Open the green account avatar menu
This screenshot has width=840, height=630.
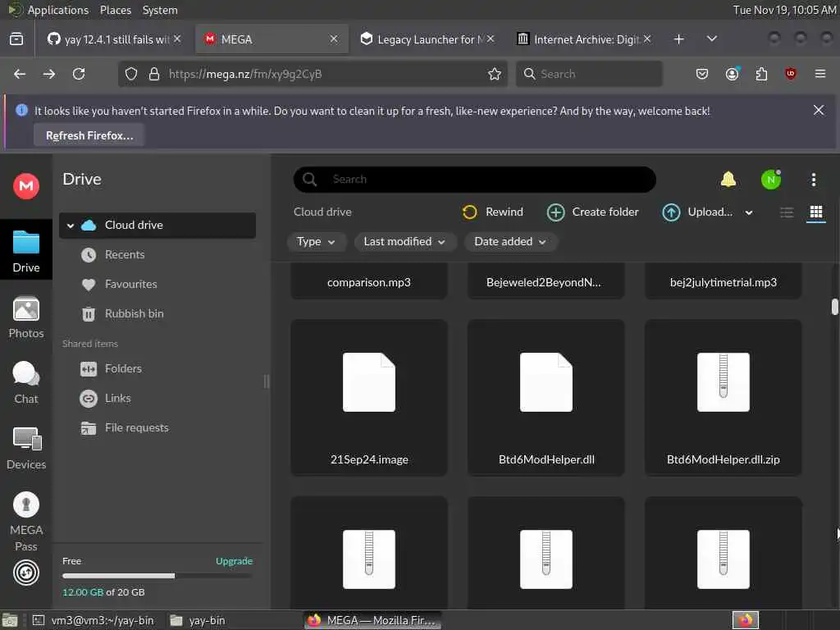[771, 180]
